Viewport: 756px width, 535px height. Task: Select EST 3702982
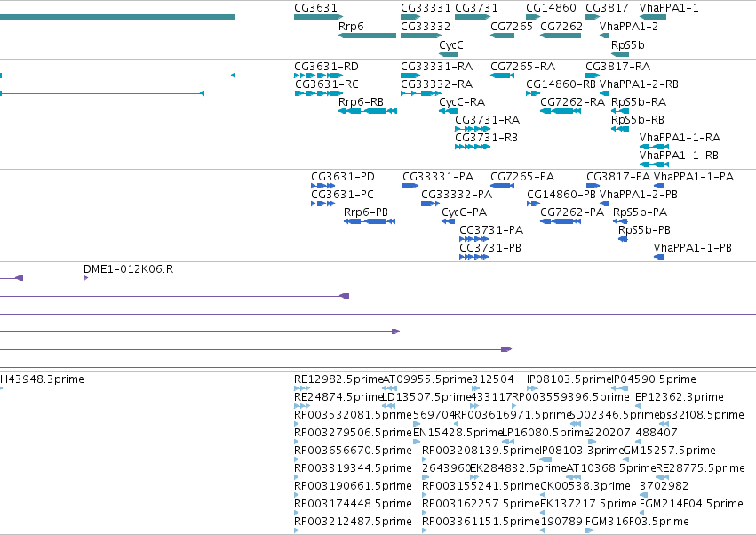[x=664, y=485]
